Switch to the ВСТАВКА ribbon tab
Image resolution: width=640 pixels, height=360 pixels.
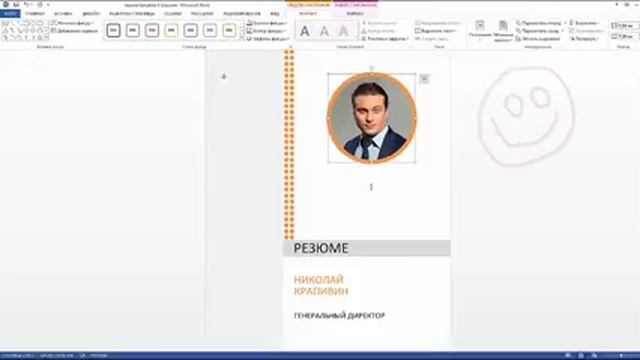(63, 13)
